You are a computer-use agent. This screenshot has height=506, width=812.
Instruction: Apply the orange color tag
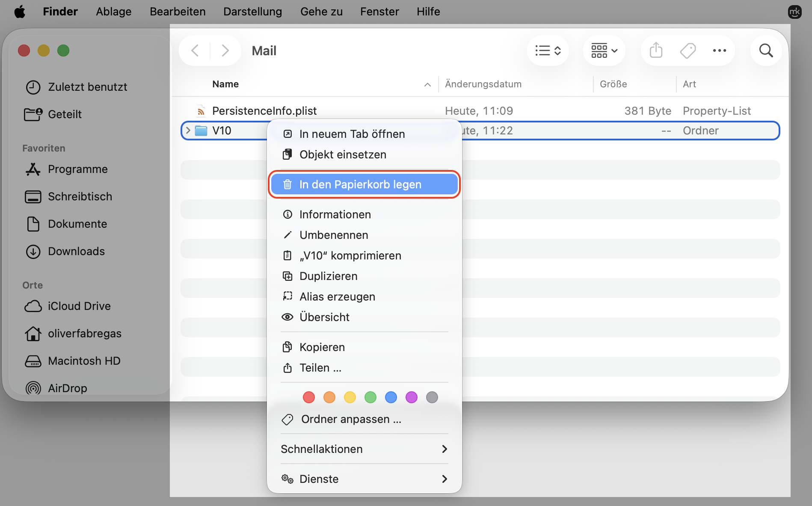(329, 397)
